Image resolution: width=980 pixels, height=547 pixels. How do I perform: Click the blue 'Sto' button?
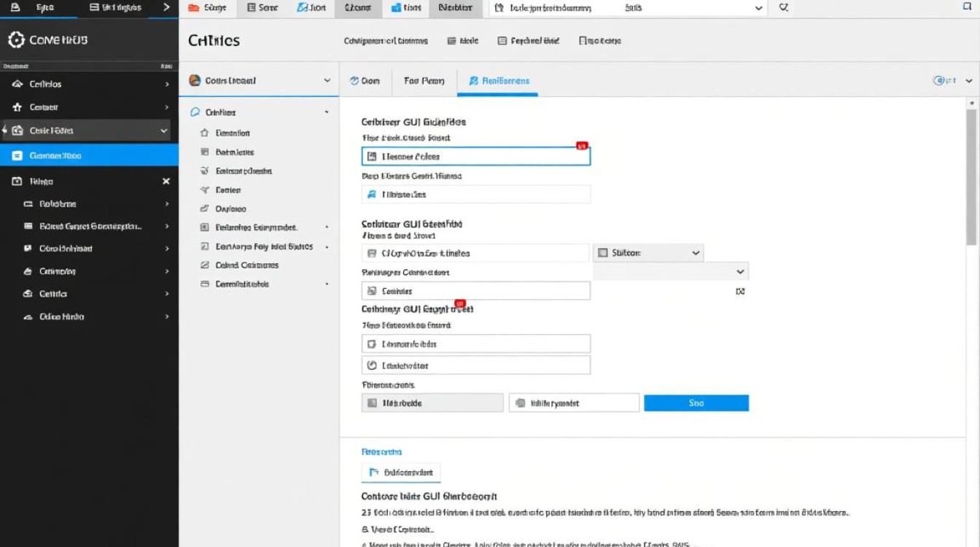click(x=696, y=403)
